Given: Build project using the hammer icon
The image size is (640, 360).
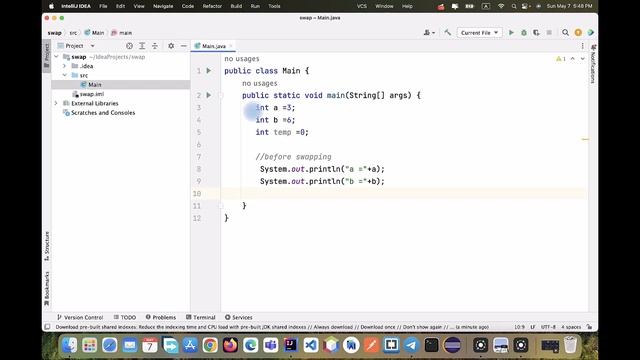Looking at the screenshot, I should point(448,32).
